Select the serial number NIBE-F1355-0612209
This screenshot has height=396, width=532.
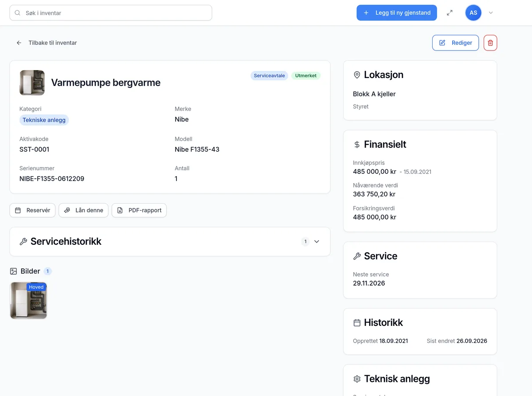(52, 179)
